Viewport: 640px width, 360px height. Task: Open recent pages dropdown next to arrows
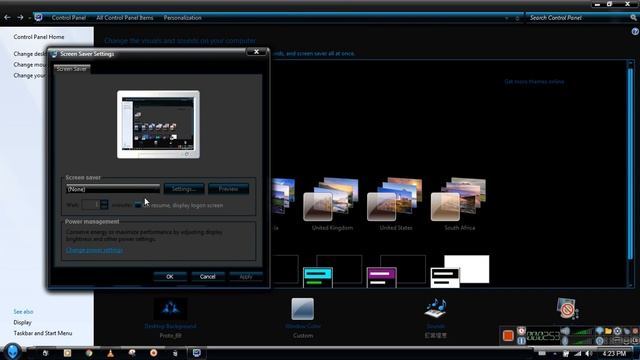(x=29, y=18)
